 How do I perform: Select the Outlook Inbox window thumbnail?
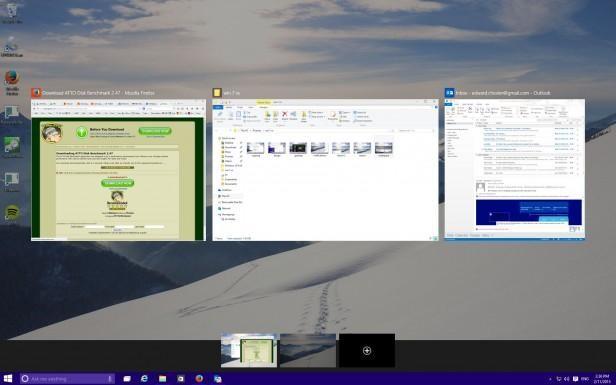click(515, 169)
